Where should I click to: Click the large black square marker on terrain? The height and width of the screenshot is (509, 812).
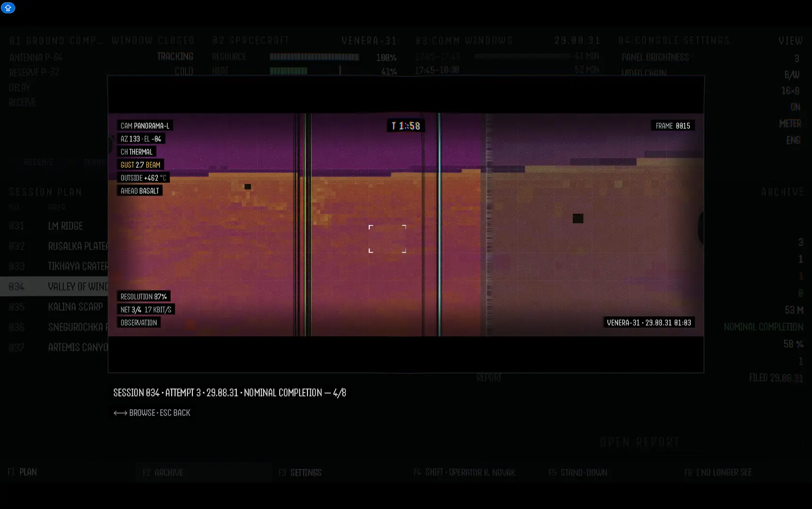point(578,218)
